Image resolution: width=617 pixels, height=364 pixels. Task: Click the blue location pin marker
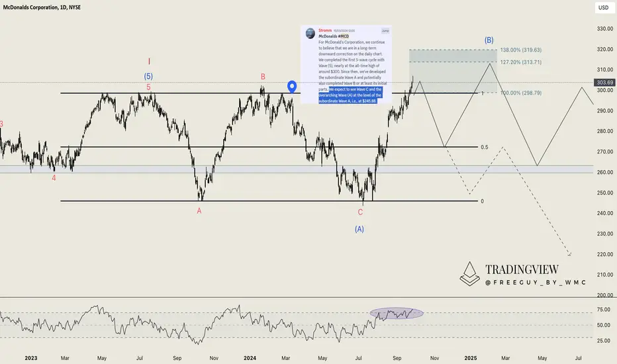(292, 87)
